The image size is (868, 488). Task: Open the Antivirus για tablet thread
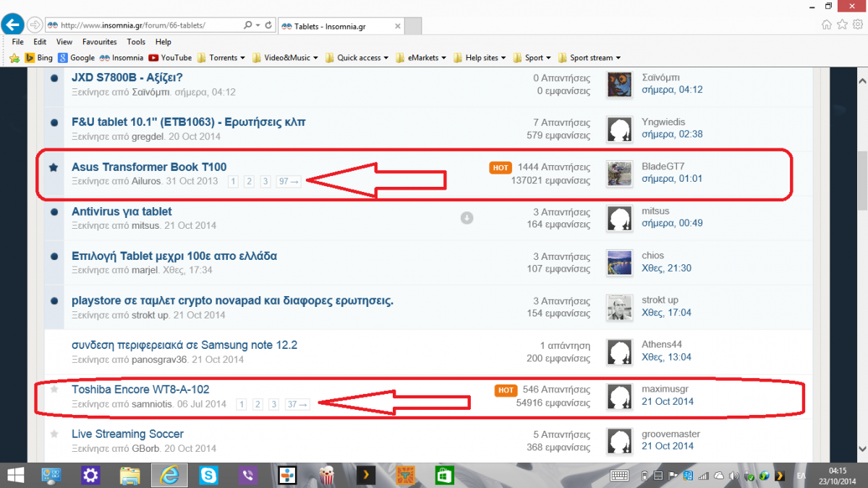[122, 211]
